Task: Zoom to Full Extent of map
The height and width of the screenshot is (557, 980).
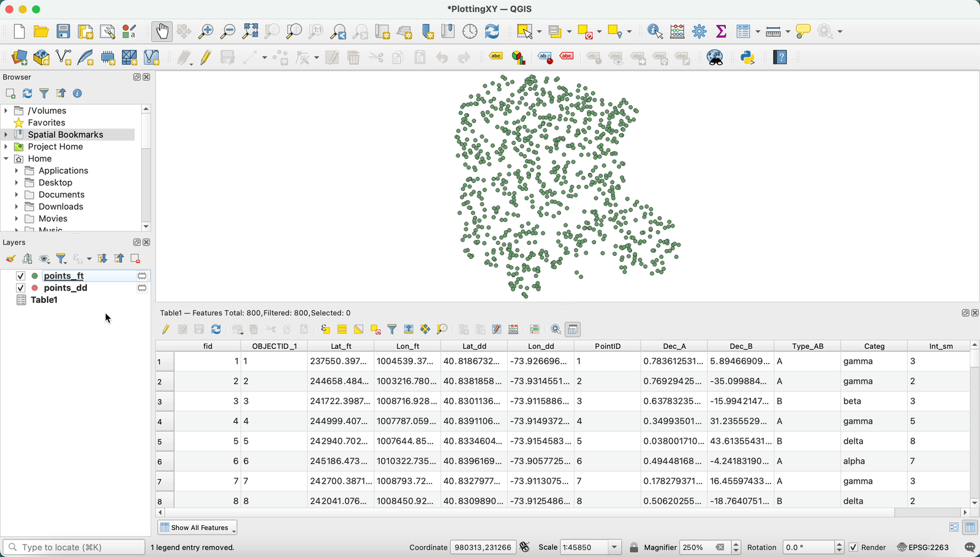Action: (249, 31)
